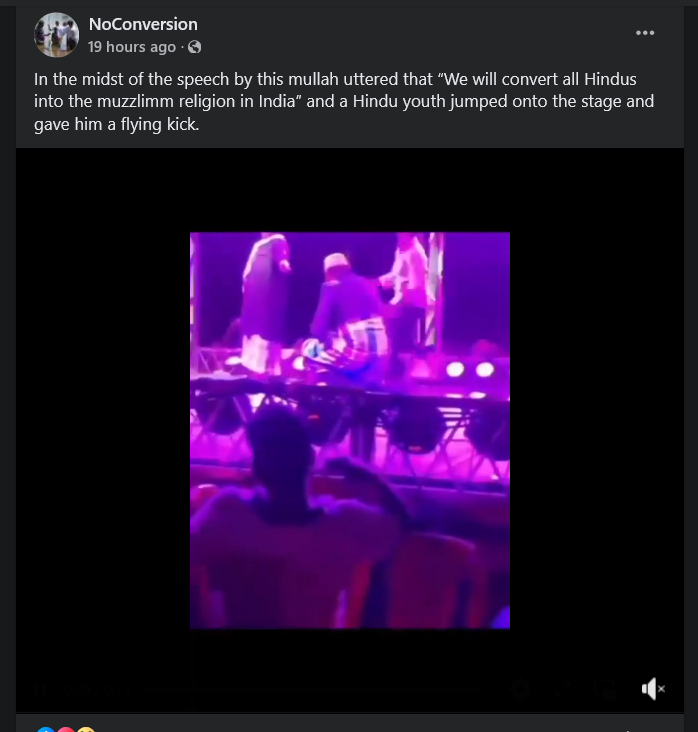
Task: Open the "19 hours ago" timestamp link
Action: click(x=131, y=47)
